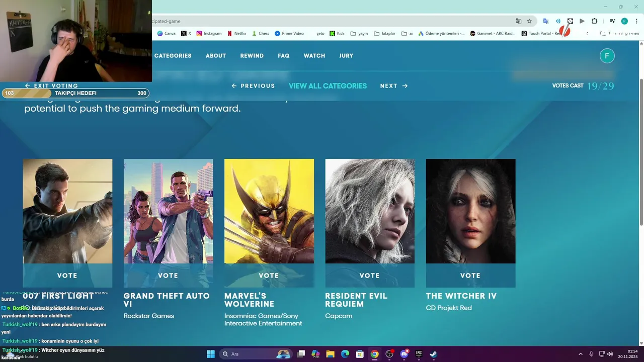Open the media control icon in Chrome toolbar

coord(612,21)
